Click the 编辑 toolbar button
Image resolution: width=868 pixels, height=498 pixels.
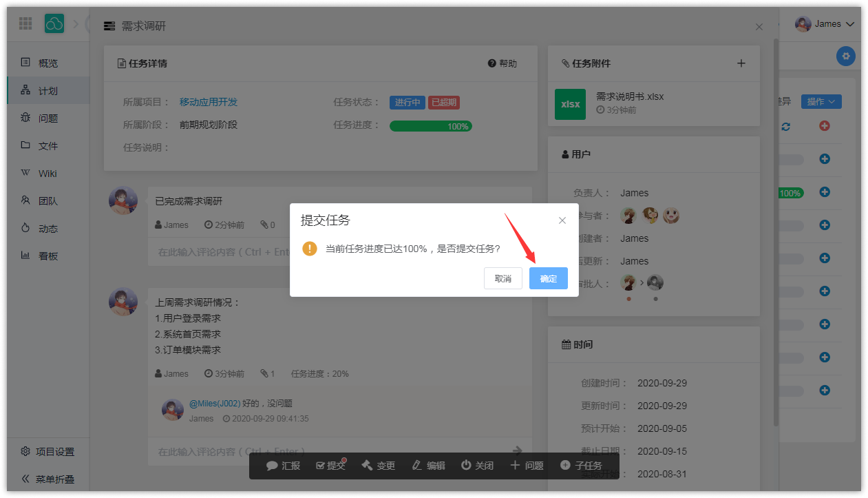428,466
